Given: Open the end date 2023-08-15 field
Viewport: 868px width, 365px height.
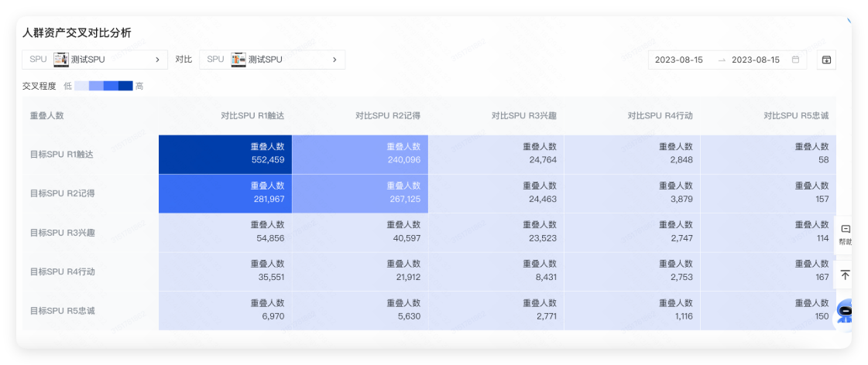Looking at the screenshot, I should click(x=755, y=60).
